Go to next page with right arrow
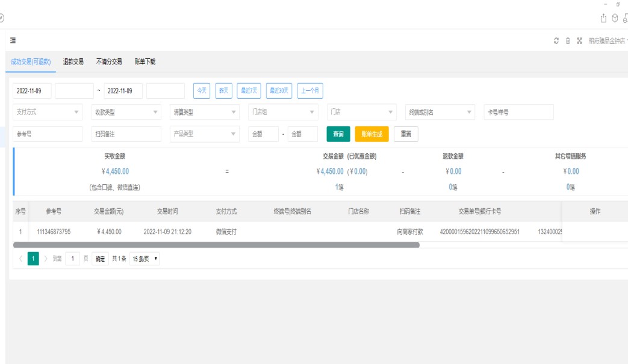Image resolution: width=628 pixels, height=364 pixels. pos(46,259)
